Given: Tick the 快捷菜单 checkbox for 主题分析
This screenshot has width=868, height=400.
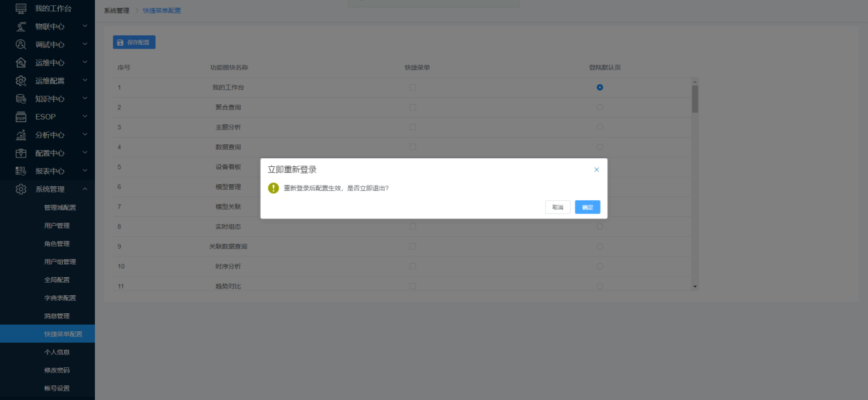Looking at the screenshot, I should point(412,127).
